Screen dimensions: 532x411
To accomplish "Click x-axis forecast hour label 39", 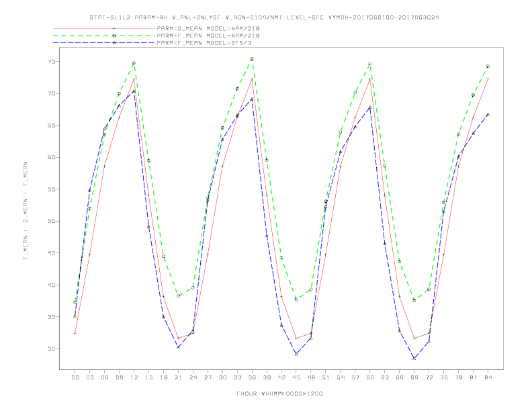I will [x=267, y=377].
